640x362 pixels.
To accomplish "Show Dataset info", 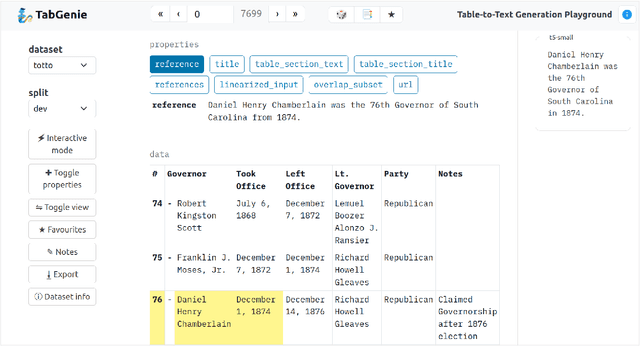I will tap(62, 297).
